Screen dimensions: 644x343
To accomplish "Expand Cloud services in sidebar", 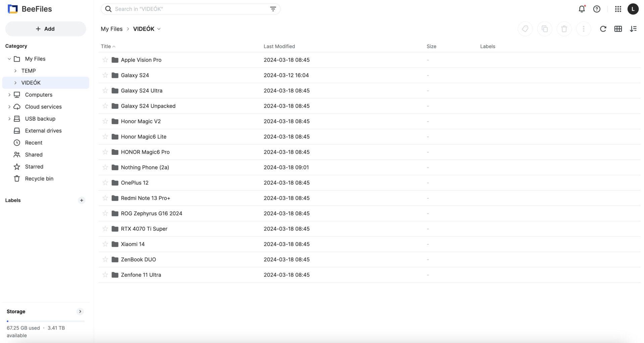I will (x=9, y=107).
